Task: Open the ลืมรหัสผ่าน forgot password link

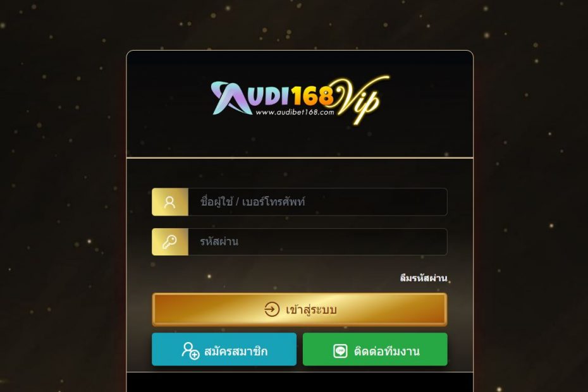Action: [x=424, y=278]
